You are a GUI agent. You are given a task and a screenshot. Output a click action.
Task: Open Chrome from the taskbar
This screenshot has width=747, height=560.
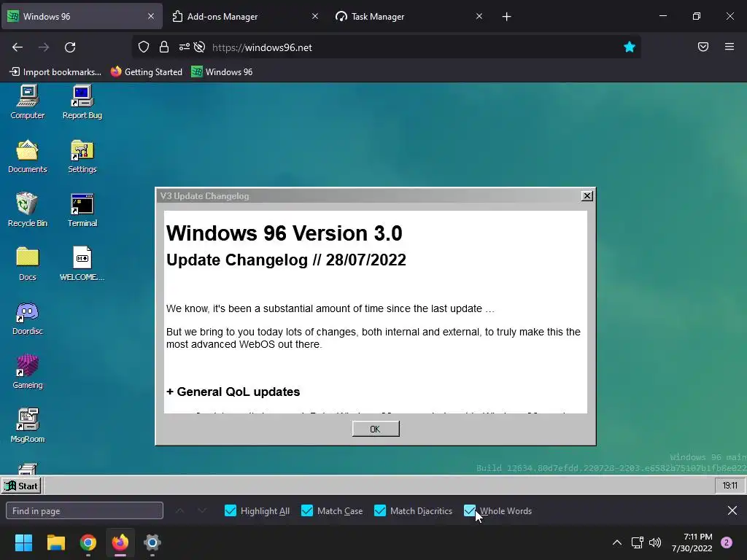(x=88, y=542)
